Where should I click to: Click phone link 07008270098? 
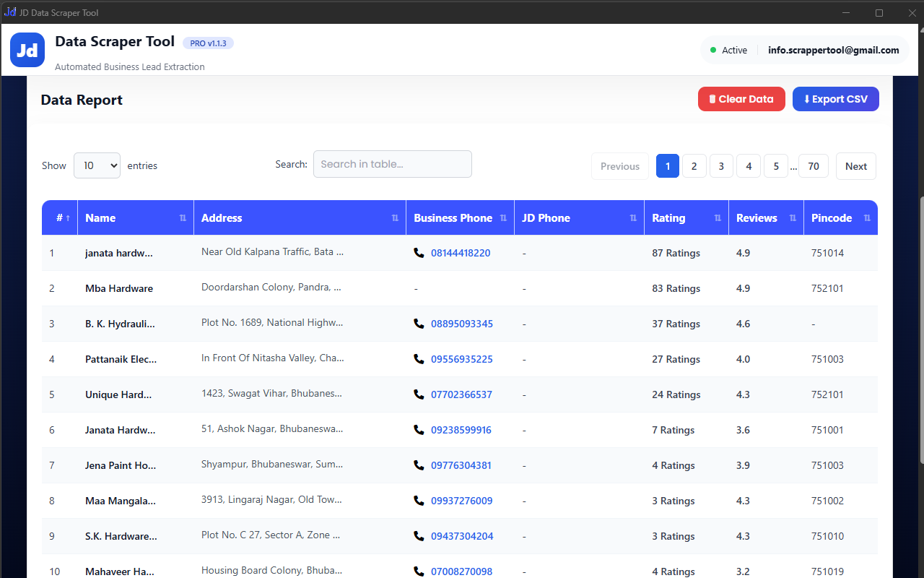coord(461,571)
